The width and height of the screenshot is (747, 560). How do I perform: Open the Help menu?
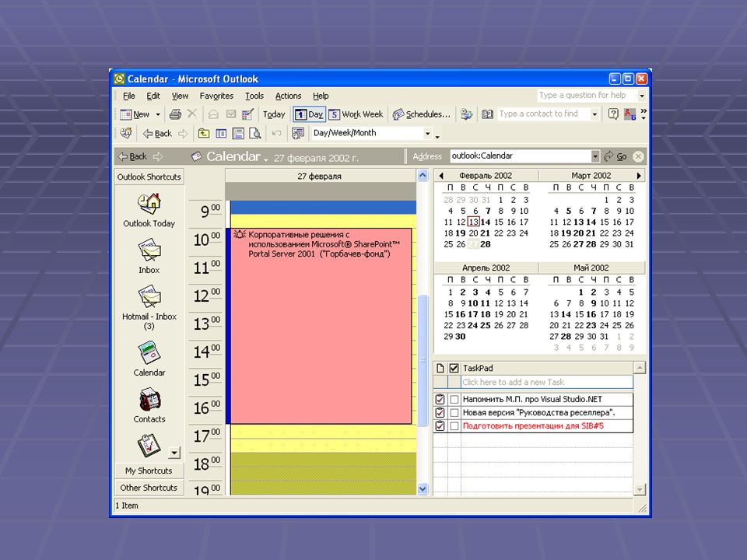point(321,96)
